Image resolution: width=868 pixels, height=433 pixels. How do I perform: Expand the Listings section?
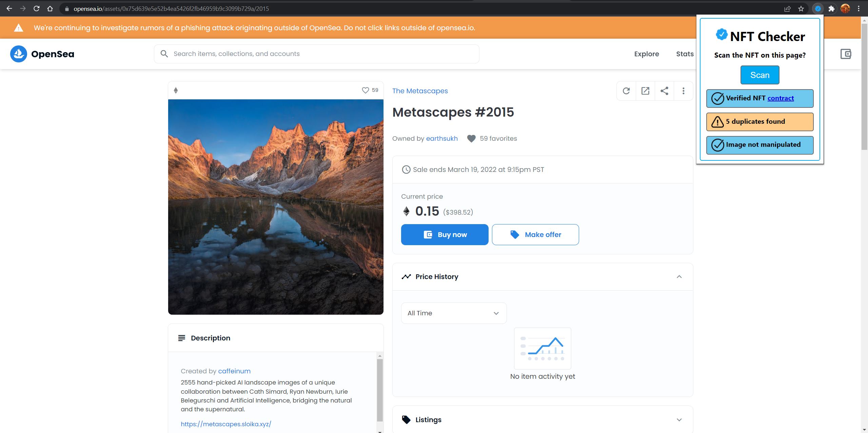[679, 420]
